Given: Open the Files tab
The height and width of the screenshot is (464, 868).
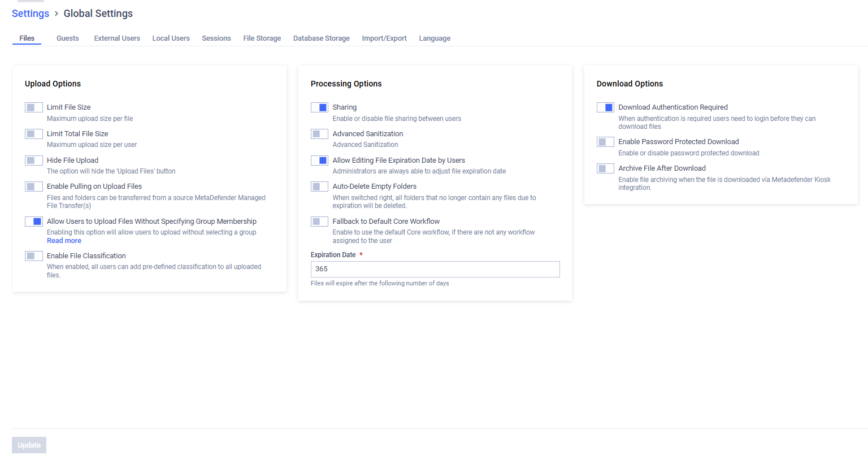Looking at the screenshot, I should pos(27,38).
